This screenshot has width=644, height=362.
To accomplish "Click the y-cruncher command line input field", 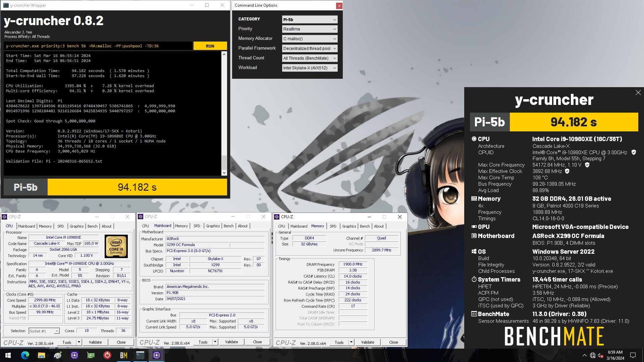I will 98,46.
